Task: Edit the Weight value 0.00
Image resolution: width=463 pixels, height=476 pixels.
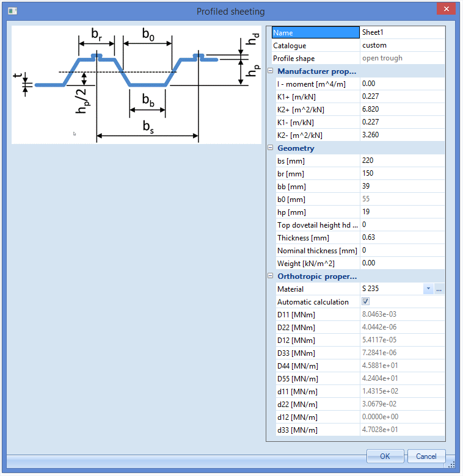Action: coord(403,263)
